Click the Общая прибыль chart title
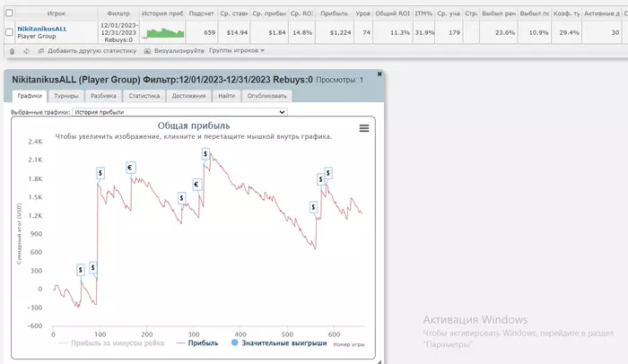Screen dimensions: 628x364 [x=194, y=126]
